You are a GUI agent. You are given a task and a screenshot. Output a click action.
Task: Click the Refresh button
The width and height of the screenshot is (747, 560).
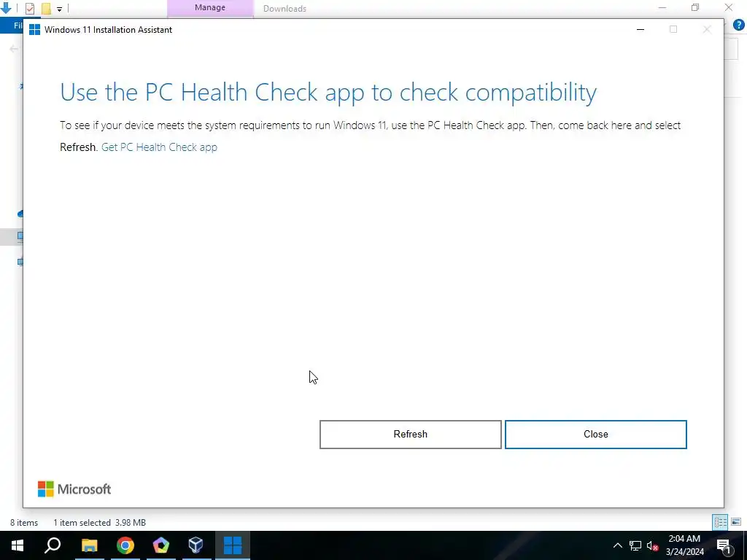coord(410,435)
